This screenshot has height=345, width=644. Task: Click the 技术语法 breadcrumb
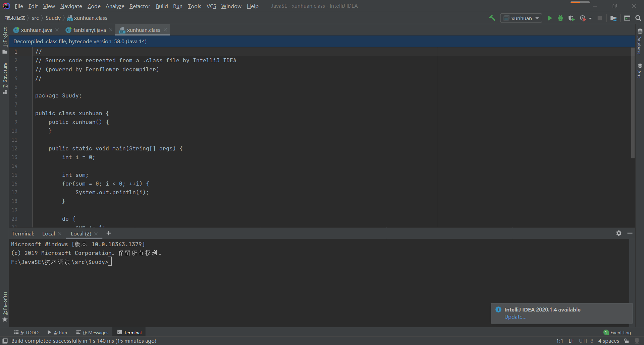pos(15,18)
